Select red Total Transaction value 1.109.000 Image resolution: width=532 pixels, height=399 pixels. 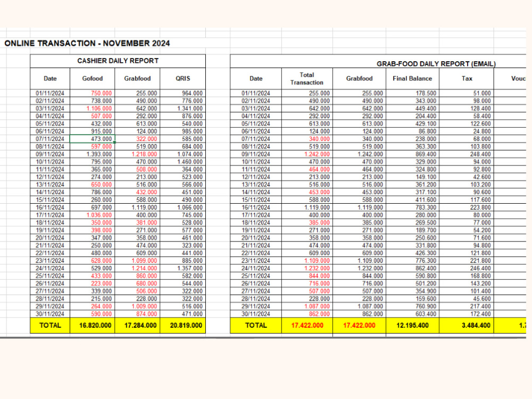point(317,261)
